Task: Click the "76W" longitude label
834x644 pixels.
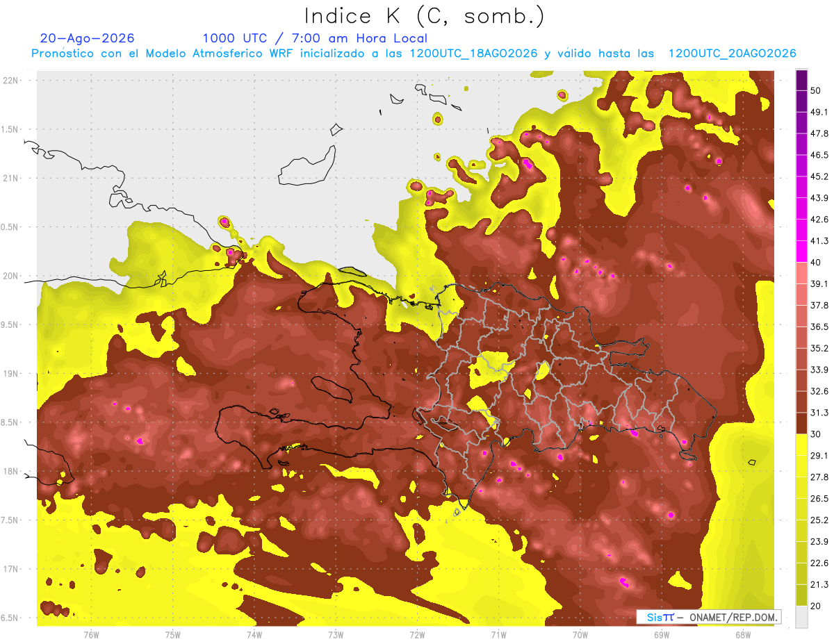Action: [91, 634]
